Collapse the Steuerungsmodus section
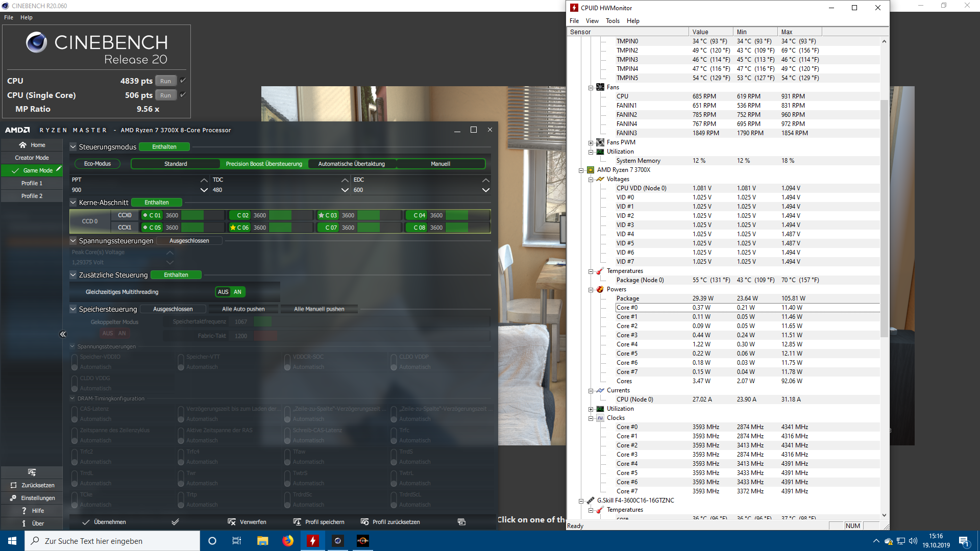Viewport: 980px width, 551px height. (x=73, y=147)
